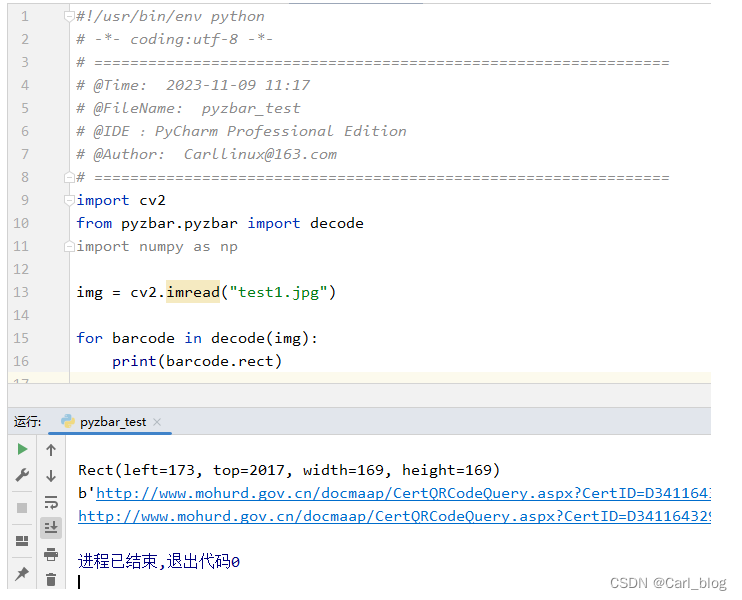Click the "test1.jpg" string literal
The width and height of the screenshot is (742, 600).
(278, 292)
